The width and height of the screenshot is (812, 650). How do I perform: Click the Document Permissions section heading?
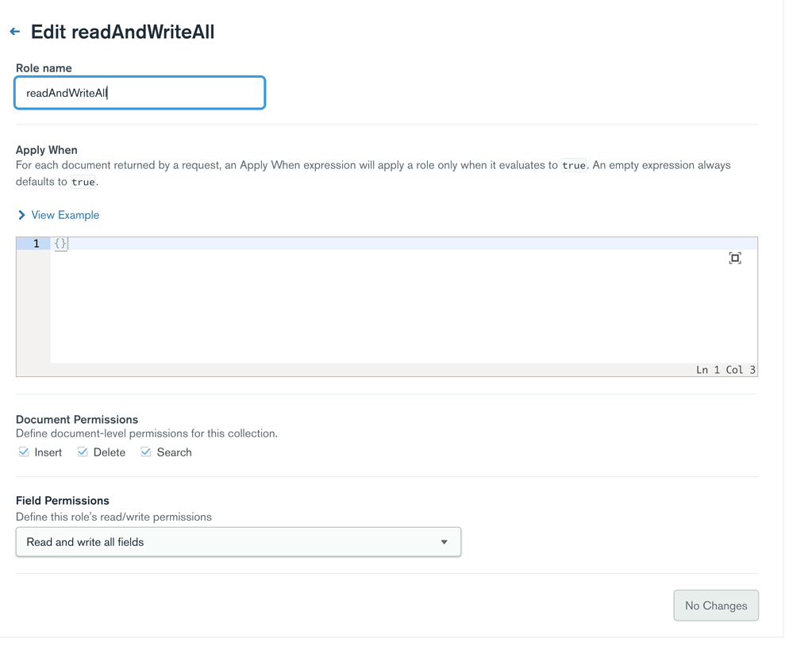pos(77,419)
